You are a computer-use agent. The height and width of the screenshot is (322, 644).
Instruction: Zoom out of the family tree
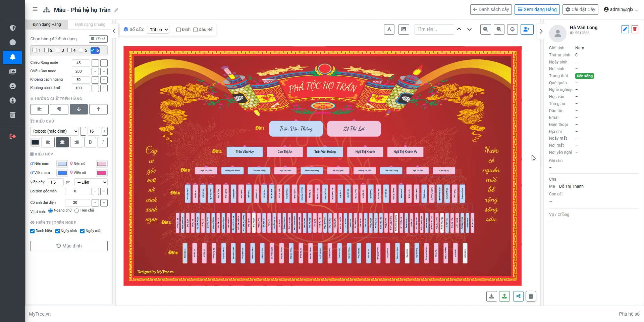tap(499, 30)
